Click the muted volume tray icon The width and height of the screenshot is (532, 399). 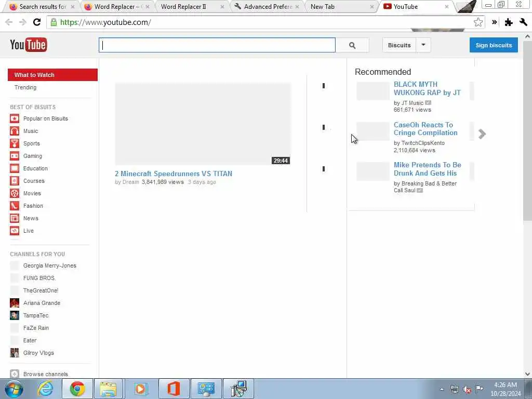pyautogui.click(x=467, y=390)
